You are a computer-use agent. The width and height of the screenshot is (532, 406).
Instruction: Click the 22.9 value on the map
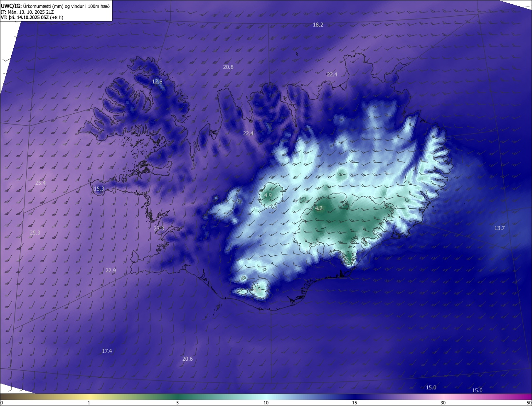tap(111, 270)
